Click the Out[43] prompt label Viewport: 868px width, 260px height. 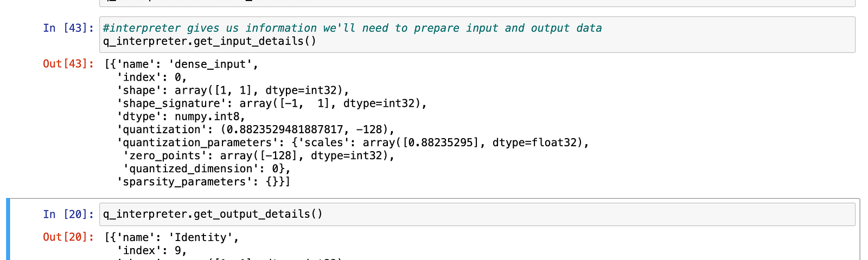(68, 64)
